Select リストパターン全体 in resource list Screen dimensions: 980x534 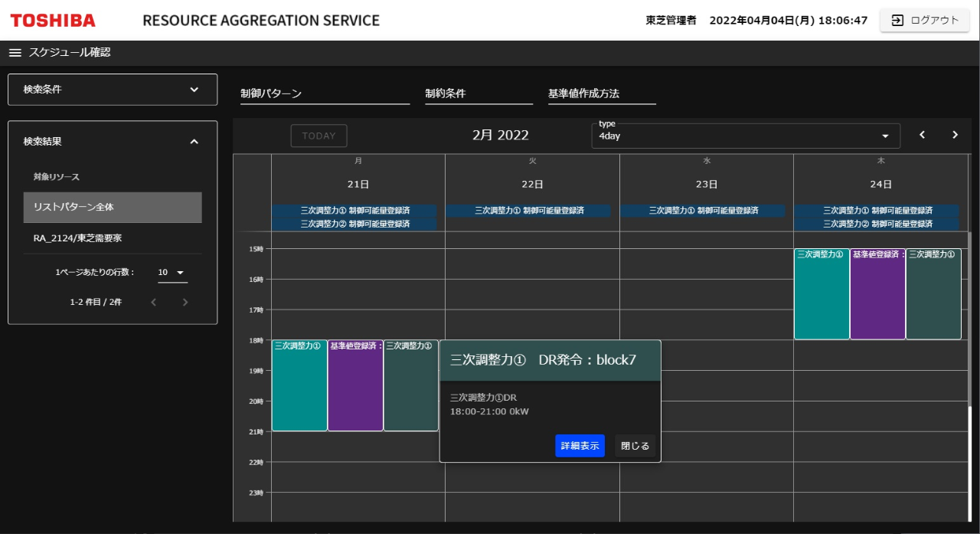(x=113, y=208)
